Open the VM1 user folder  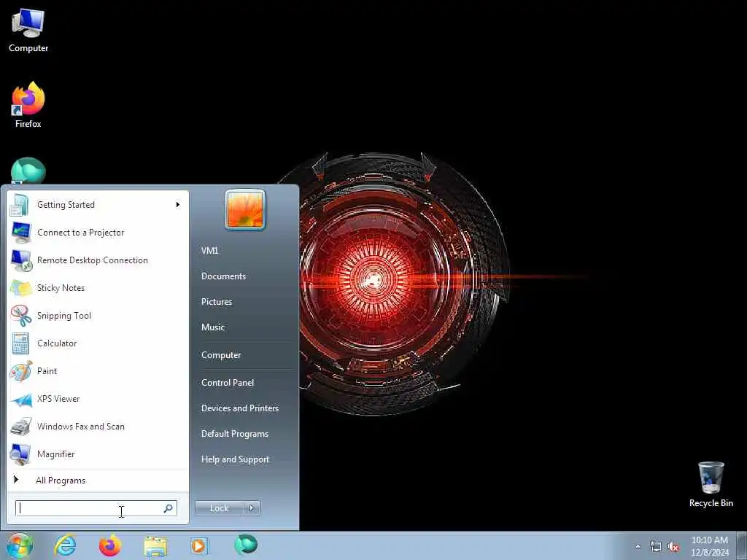point(209,251)
